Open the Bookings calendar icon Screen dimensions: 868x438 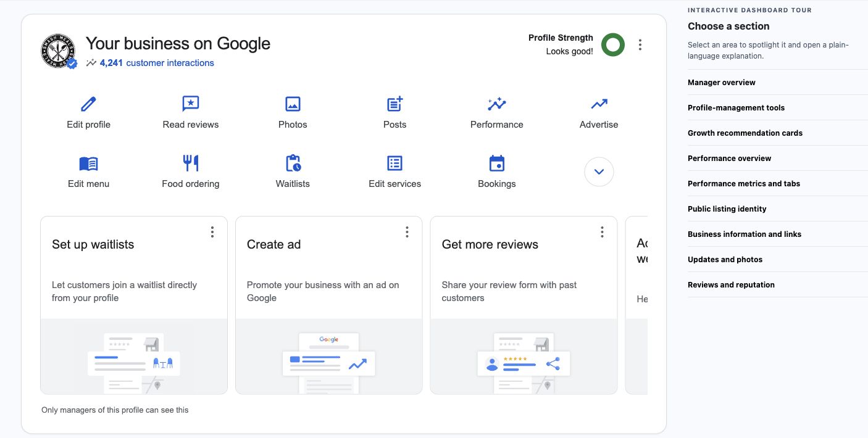497,163
